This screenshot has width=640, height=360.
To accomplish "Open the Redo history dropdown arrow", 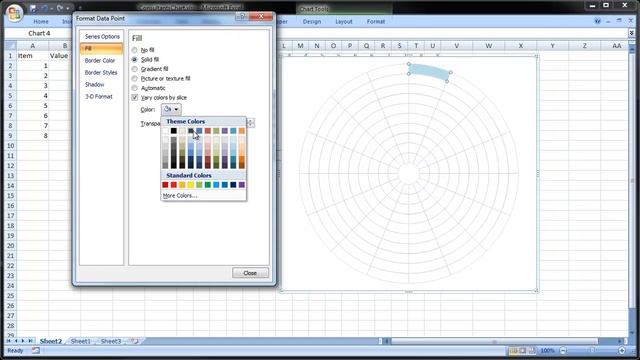I will (x=68, y=9).
